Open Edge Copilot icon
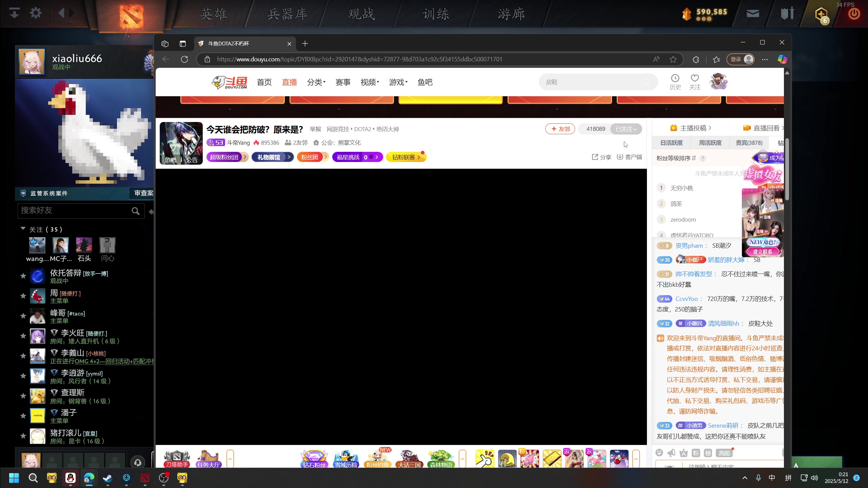This screenshot has height=488, width=868. (782, 59)
